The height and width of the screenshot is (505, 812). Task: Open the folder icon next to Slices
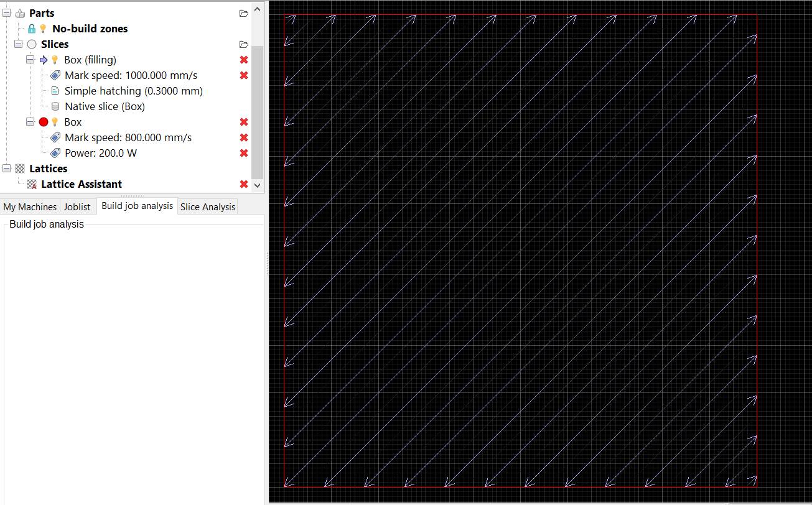243,44
